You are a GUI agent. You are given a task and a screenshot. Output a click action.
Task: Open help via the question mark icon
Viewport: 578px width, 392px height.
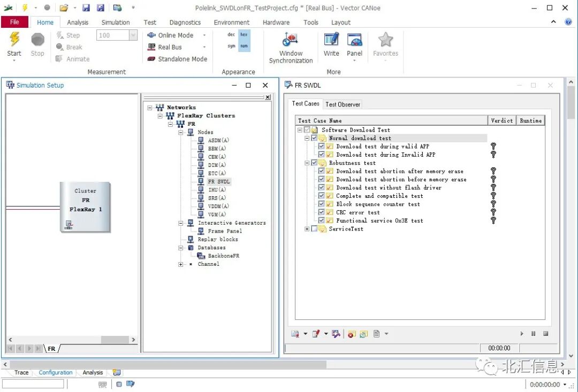[568, 22]
